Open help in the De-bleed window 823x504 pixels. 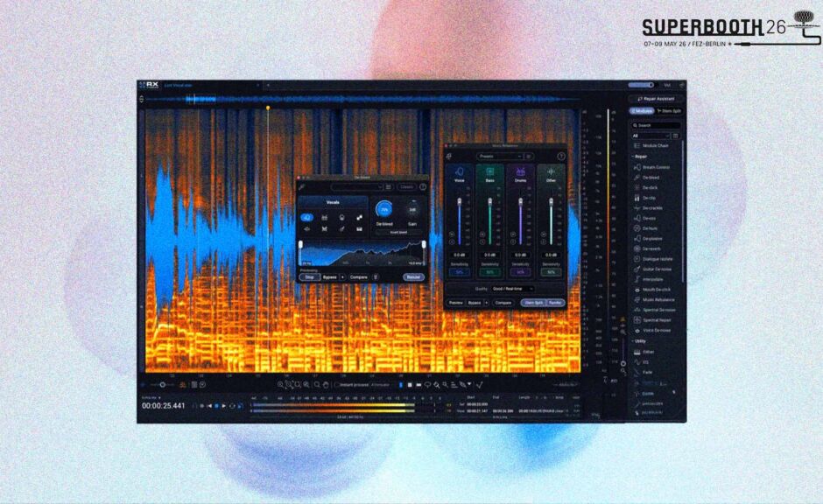coord(423,186)
